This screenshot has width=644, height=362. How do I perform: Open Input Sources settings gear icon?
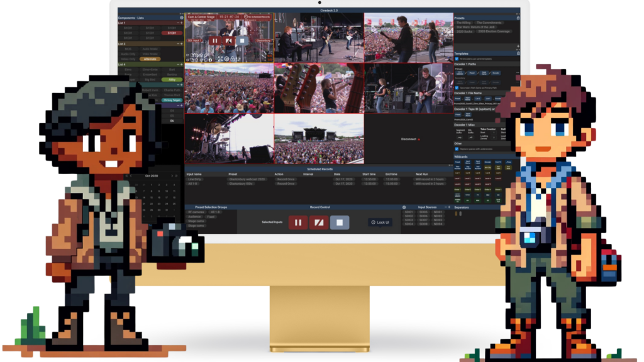[404, 207]
